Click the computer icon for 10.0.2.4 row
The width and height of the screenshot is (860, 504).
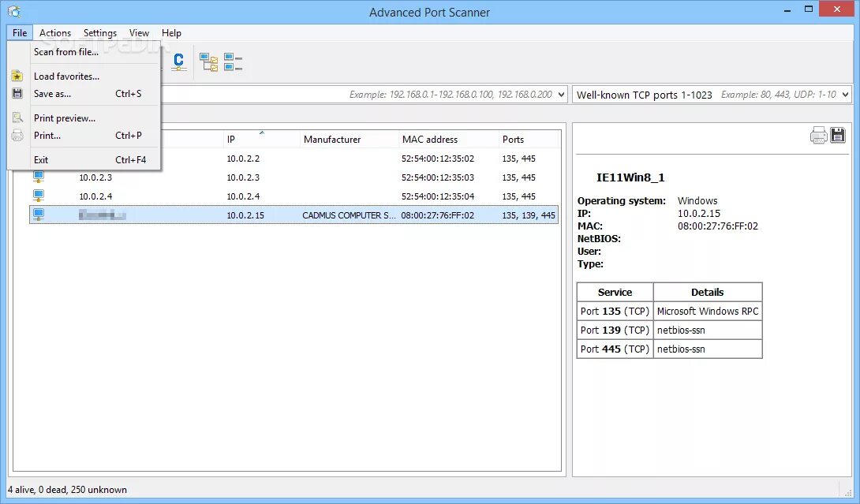click(x=39, y=196)
